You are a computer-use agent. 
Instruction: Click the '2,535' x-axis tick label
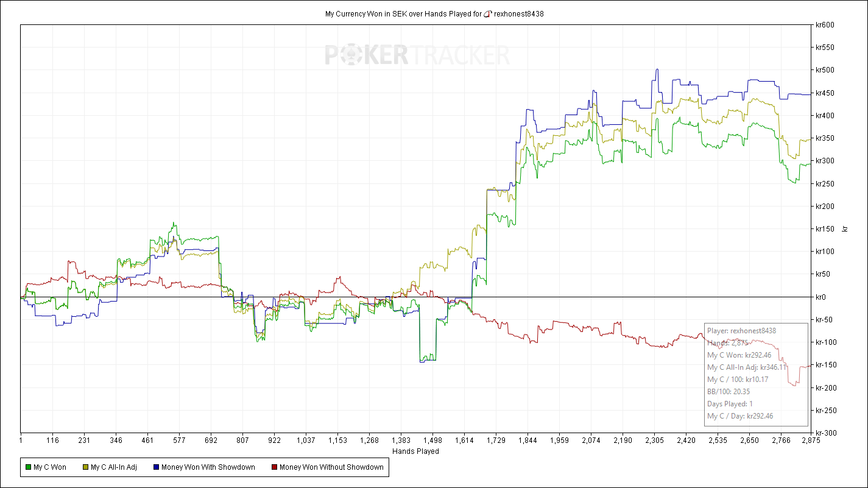[718, 440]
